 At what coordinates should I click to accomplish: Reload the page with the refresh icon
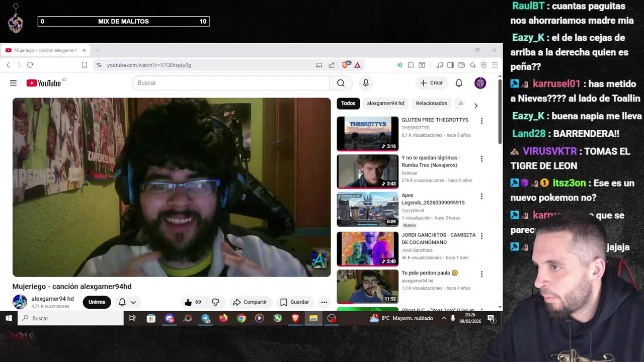coord(30,65)
